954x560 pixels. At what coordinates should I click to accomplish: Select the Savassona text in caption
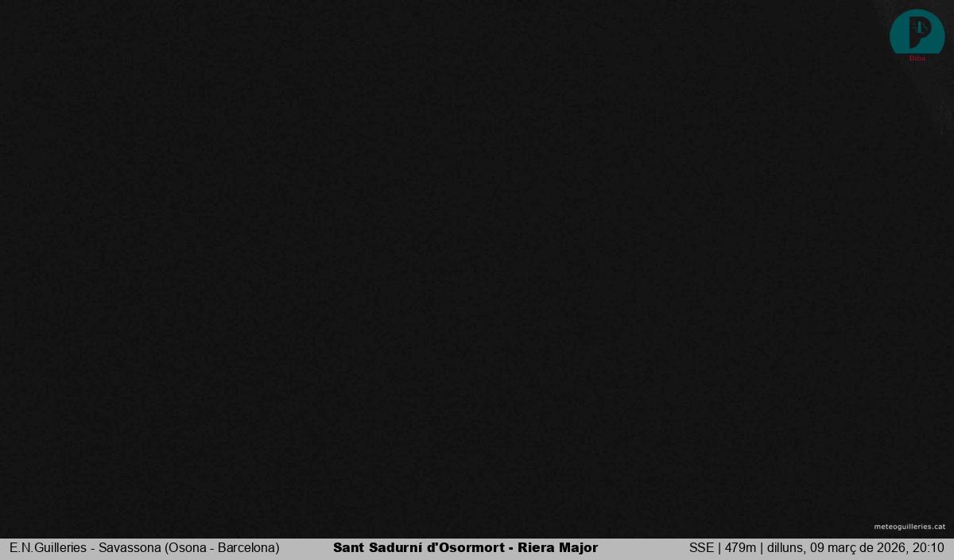130,548
